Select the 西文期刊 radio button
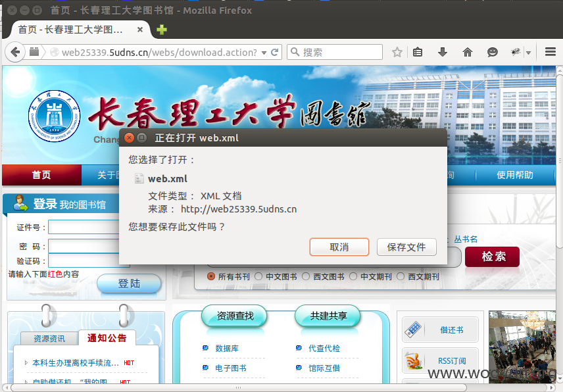This screenshot has height=392, width=563. coord(401,276)
